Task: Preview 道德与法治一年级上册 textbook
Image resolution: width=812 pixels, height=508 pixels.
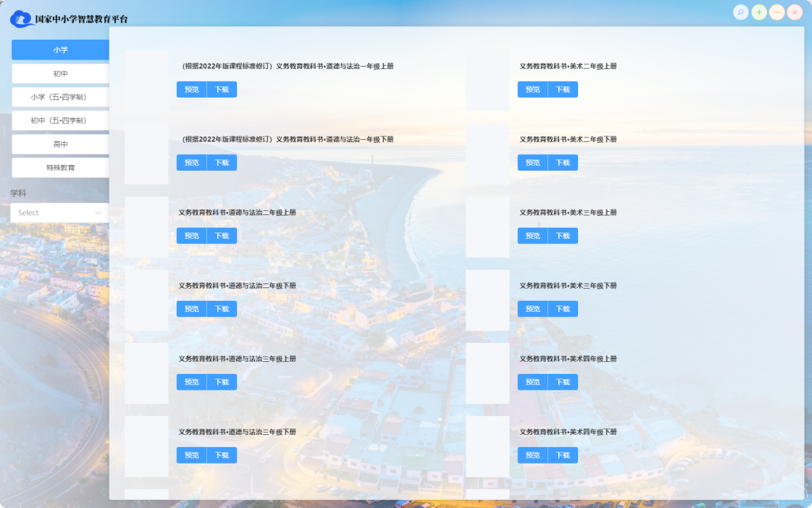Action: (x=192, y=90)
